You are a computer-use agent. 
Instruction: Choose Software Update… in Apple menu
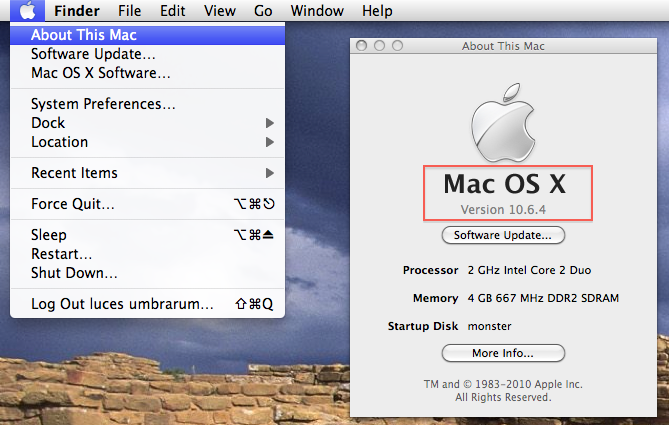click(x=147, y=54)
